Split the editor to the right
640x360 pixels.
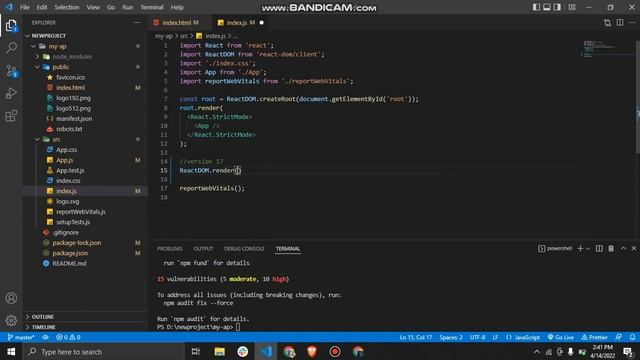click(x=620, y=23)
